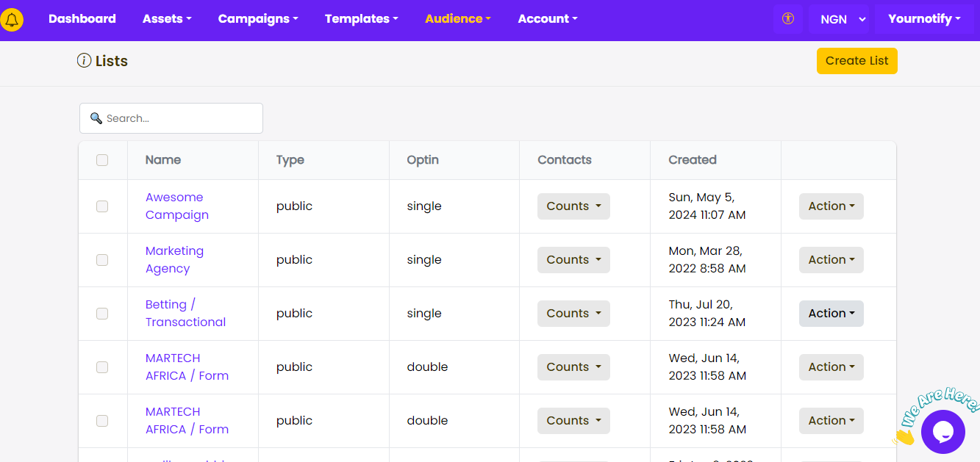Click optin value single for Awesome Campaign

point(424,206)
